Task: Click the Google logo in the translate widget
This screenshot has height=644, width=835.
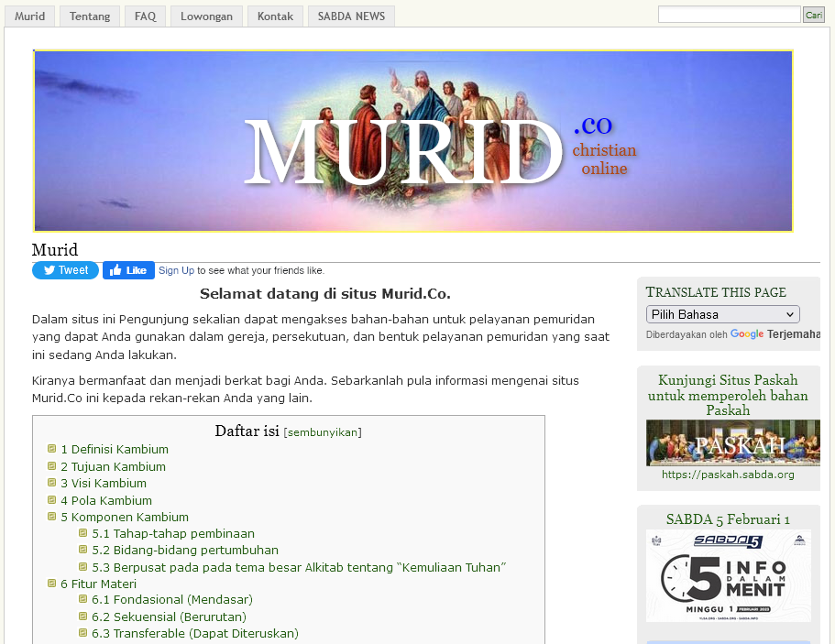Action: click(x=746, y=334)
